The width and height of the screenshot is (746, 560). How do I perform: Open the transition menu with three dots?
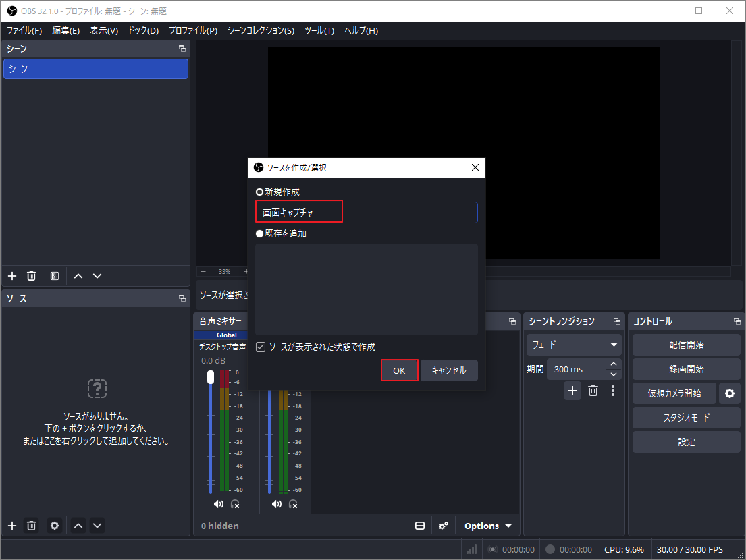(x=613, y=391)
